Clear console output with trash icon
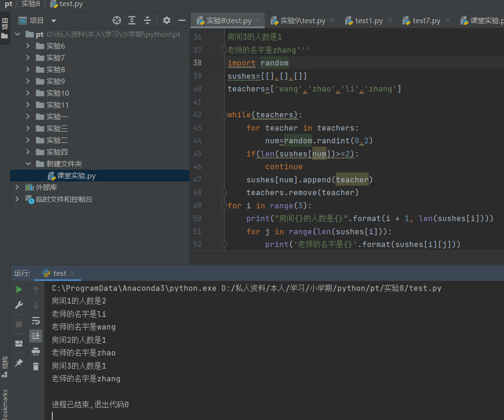504x420 pixels. 36,366
